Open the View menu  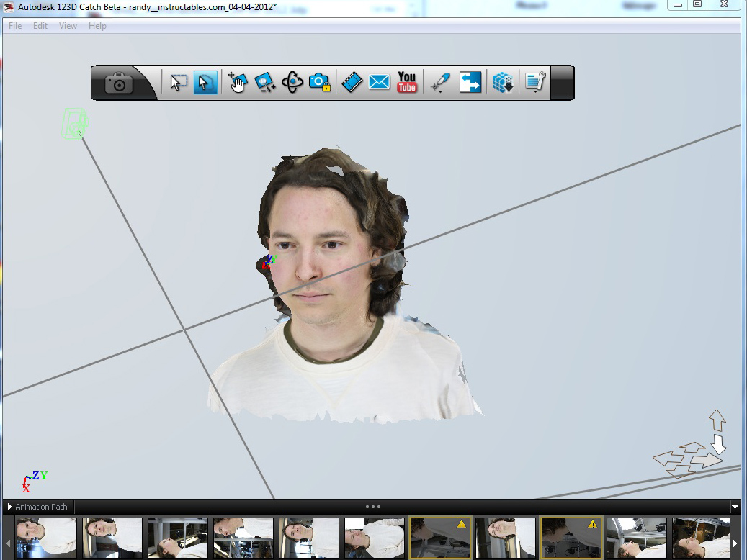(x=68, y=26)
